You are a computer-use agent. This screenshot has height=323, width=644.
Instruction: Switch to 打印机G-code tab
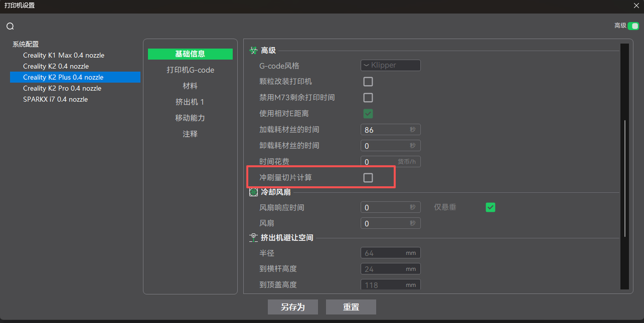click(x=190, y=70)
